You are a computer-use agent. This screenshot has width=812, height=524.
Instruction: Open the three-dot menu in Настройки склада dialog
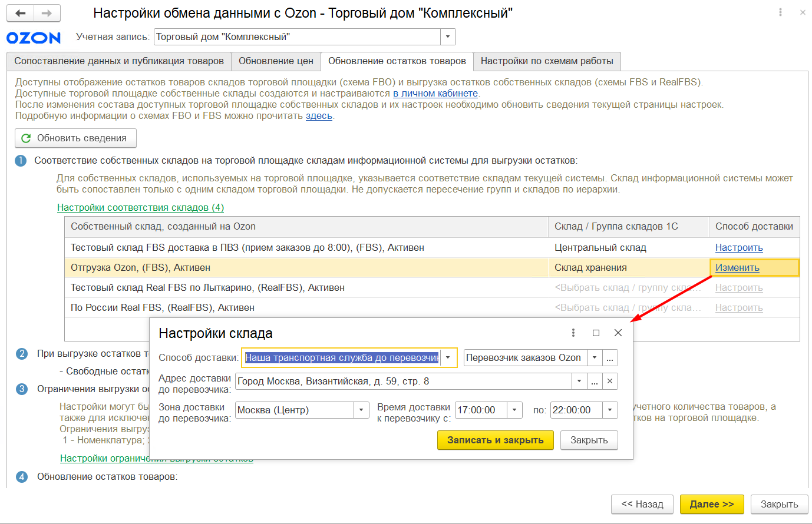pyautogui.click(x=573, y=333)
